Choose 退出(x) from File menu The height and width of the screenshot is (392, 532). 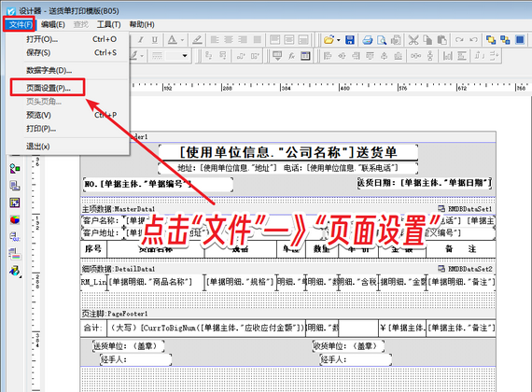click(68, 147)
